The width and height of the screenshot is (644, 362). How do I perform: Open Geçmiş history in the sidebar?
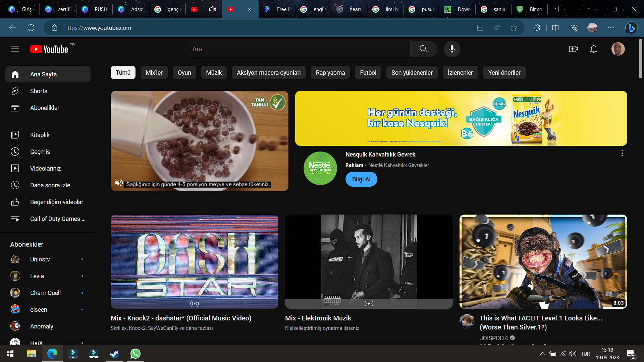point(40,152)
